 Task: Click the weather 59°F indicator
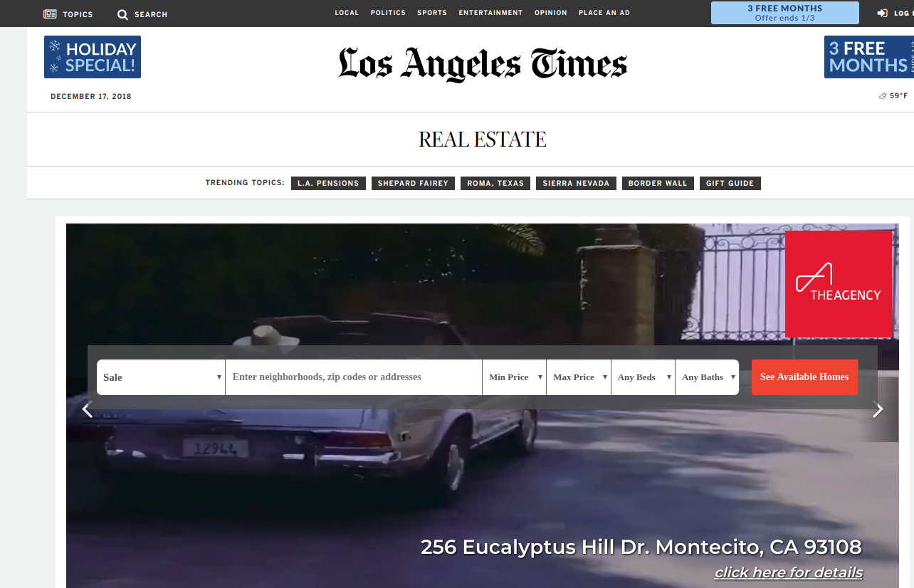[x=894, y=96]
